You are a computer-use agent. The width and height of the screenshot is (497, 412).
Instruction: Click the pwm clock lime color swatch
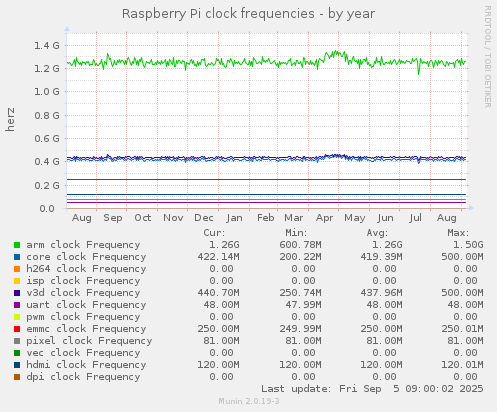pos(17,317)
